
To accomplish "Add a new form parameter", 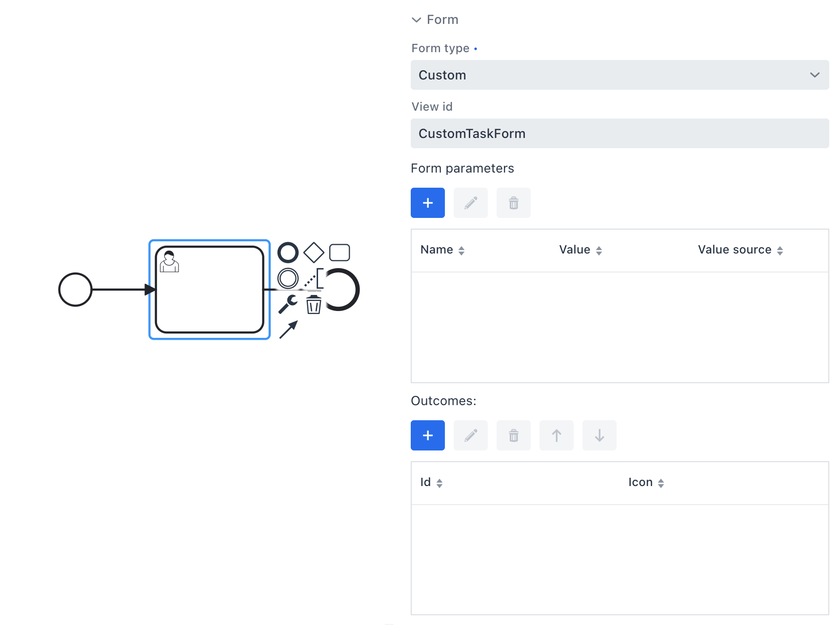I will (x=427, y=203).
